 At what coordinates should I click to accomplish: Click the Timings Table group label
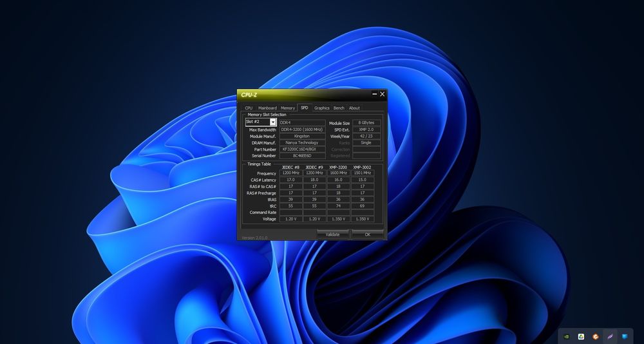(259, 164)
